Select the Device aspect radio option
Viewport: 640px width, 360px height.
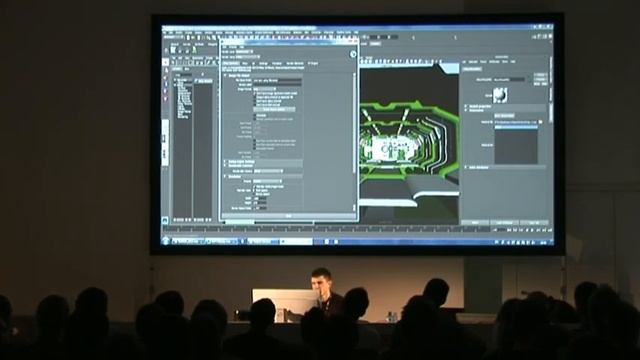click(x=255, y=194)
